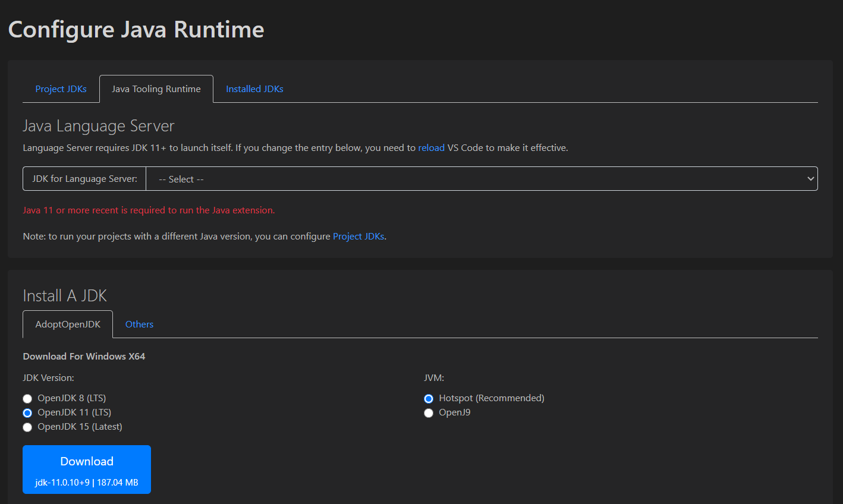Click the Configure Java Runtime title

click(x=136, y=30)
